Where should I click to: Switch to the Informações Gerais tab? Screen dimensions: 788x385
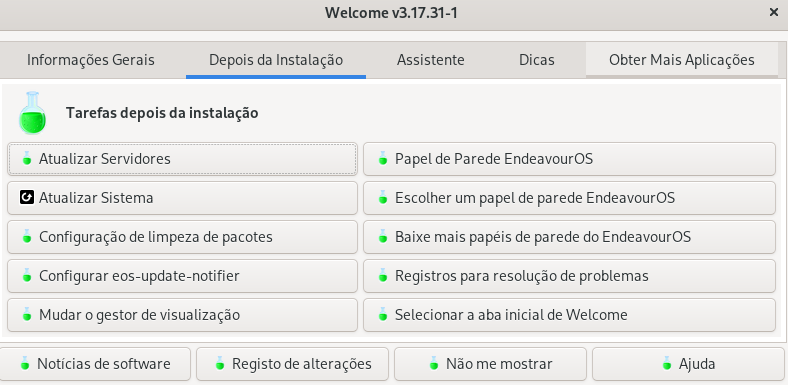(91, 60)
